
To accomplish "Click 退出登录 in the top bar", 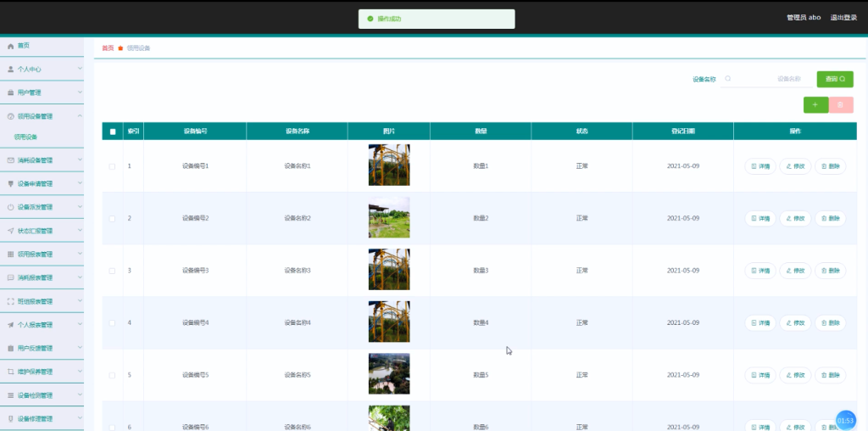I will (x=843, y=18).
